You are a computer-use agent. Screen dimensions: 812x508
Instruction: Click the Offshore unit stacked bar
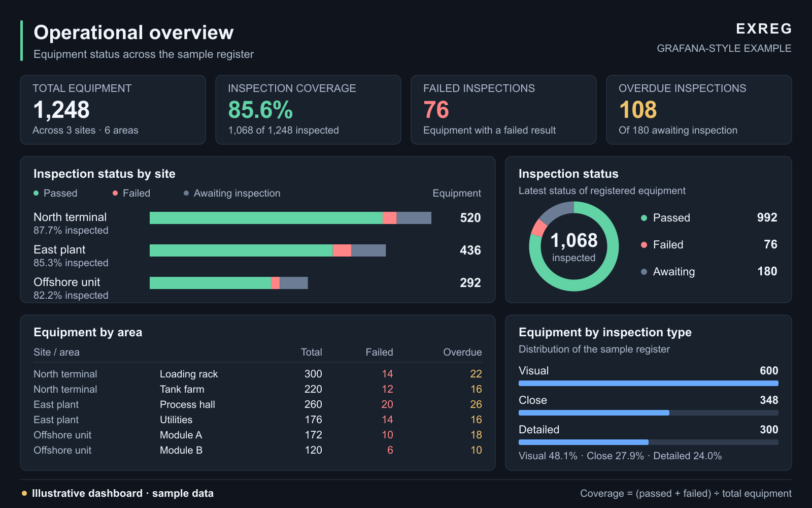[x=229, y=283]
